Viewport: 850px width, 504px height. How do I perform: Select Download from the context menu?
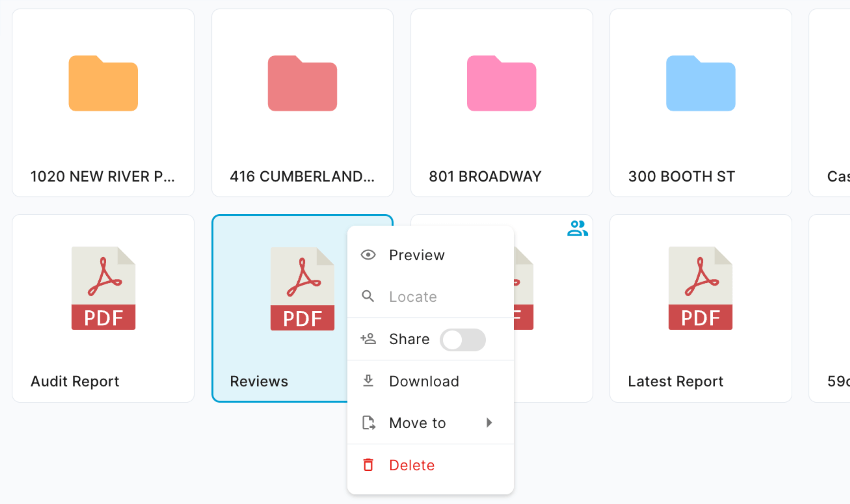tap(431, 381)
